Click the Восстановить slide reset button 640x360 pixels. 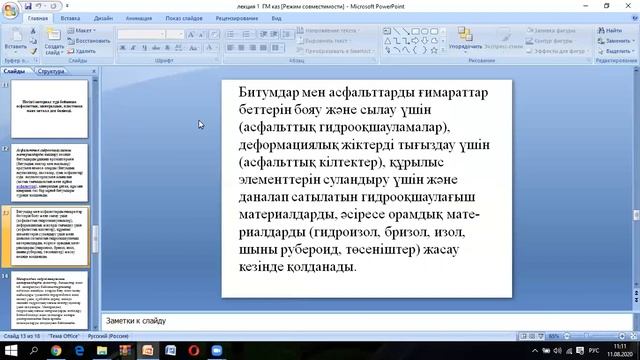(89, 41)
